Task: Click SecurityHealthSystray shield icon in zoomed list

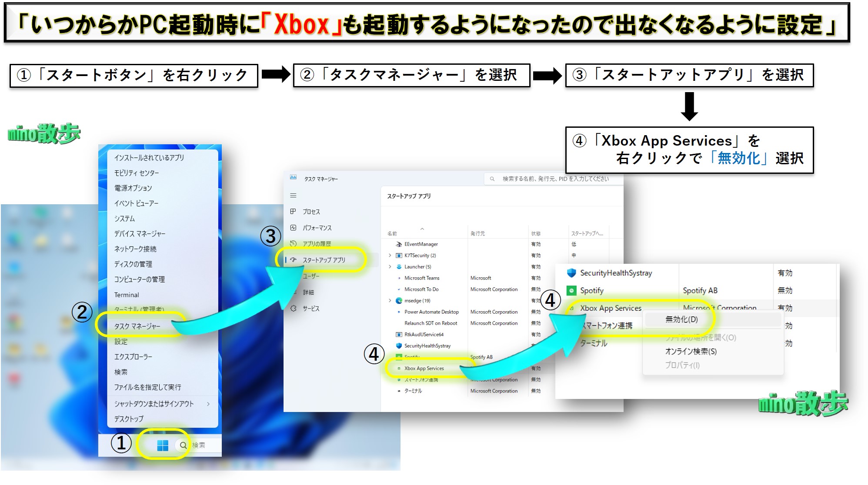Action: 571,273
